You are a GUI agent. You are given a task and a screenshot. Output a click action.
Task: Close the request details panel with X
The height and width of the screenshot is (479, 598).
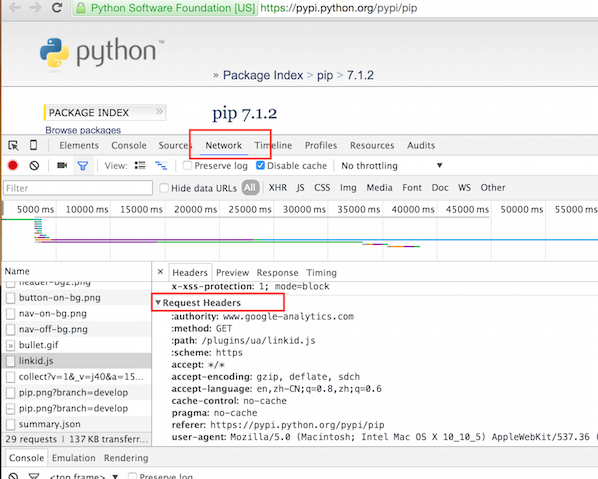(160, 272)
